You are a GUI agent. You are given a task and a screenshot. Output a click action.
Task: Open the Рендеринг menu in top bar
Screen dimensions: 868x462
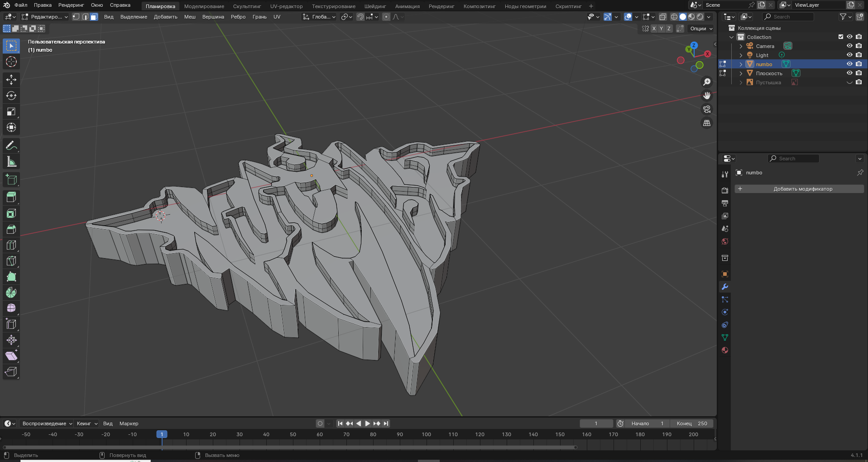[x=71, y=5]
